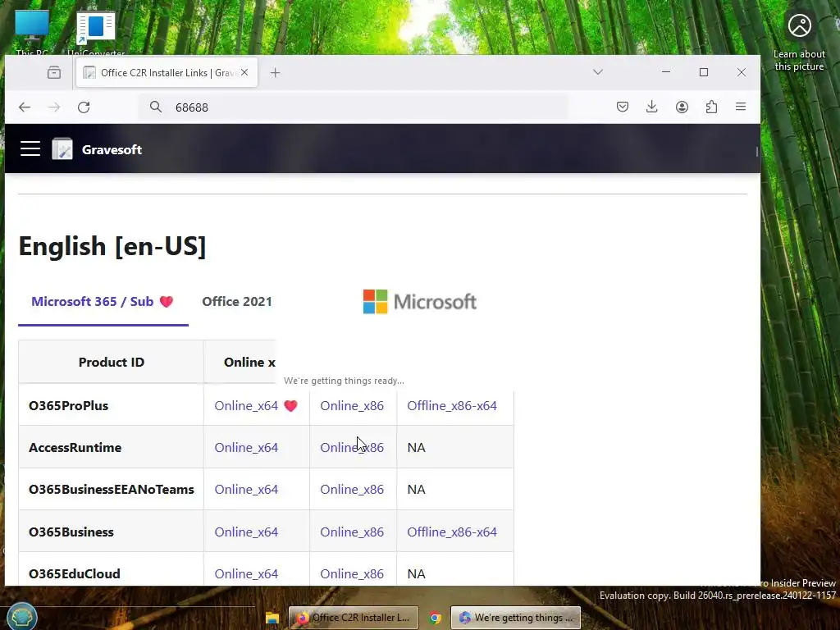Download AccessRuntime Online_x86 installer

(352, 447)
